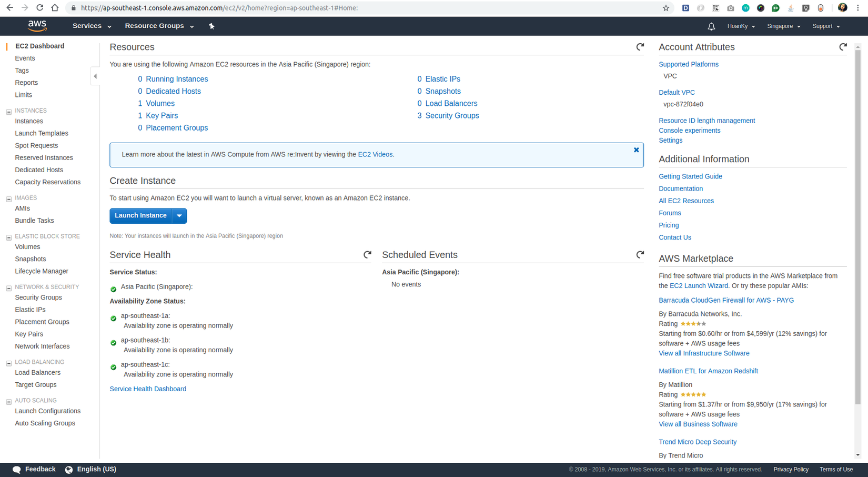Refresh the Service Health section
Viewport: 868px width, 477px height.
pyautogui.click(x=367, y=255)
